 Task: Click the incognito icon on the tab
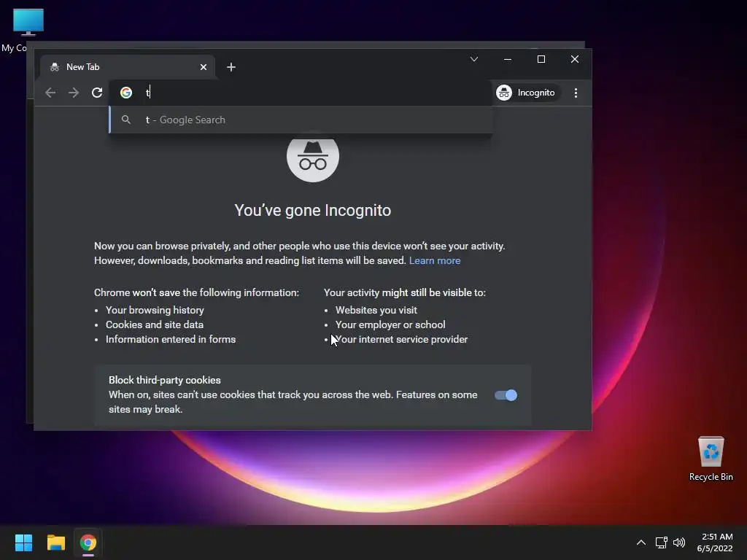(55, 67)
